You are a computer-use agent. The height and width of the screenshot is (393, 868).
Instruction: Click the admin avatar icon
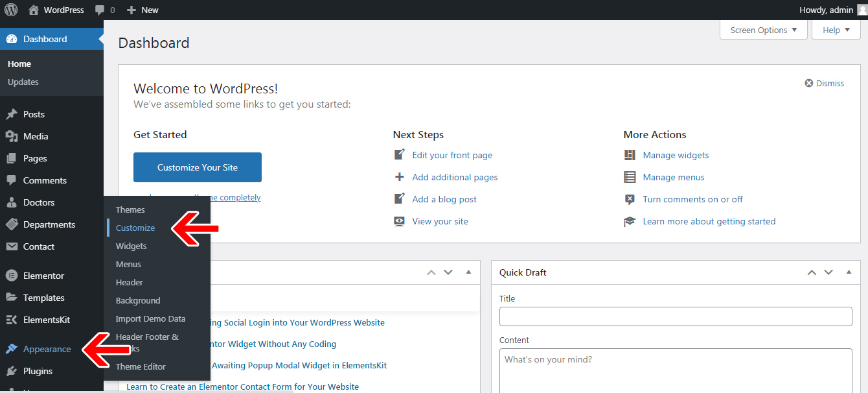tap(862, 10)
